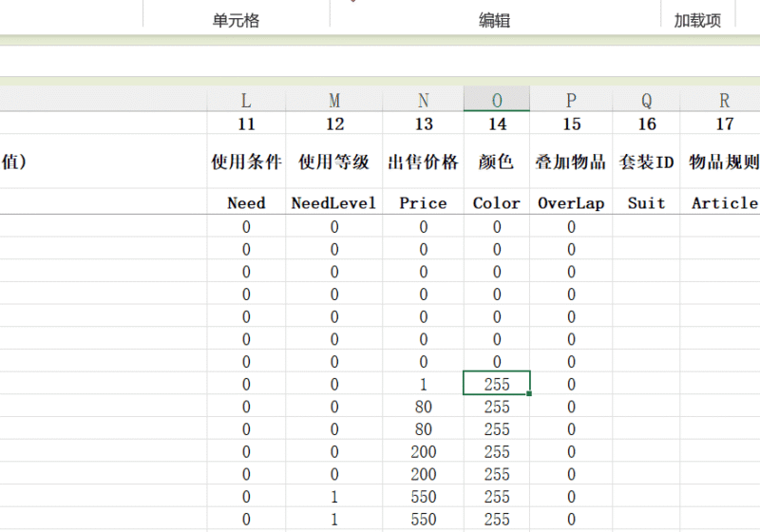This screenshot has width=760, height=532.
Task: Select the Suit field name cell
Action: tap(646, 202)
